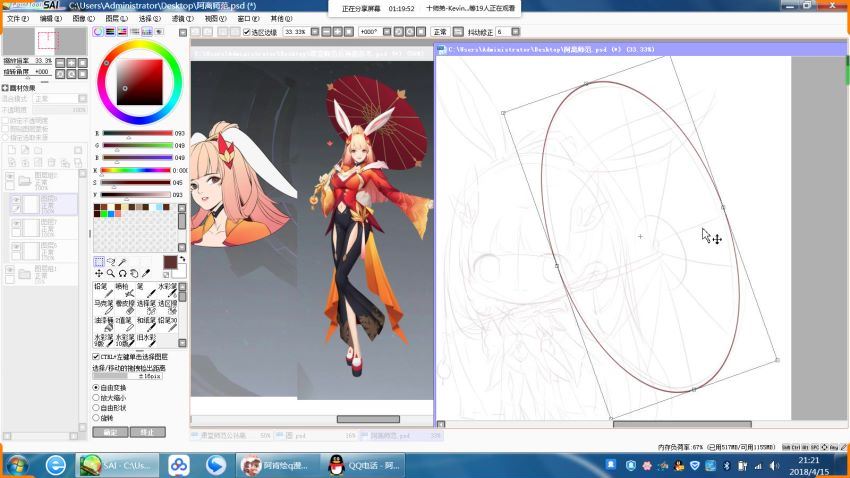Viewport: 850px width, 478px height.
Task: Select the 放大缩小 scale option
Action: click(96, 398)
